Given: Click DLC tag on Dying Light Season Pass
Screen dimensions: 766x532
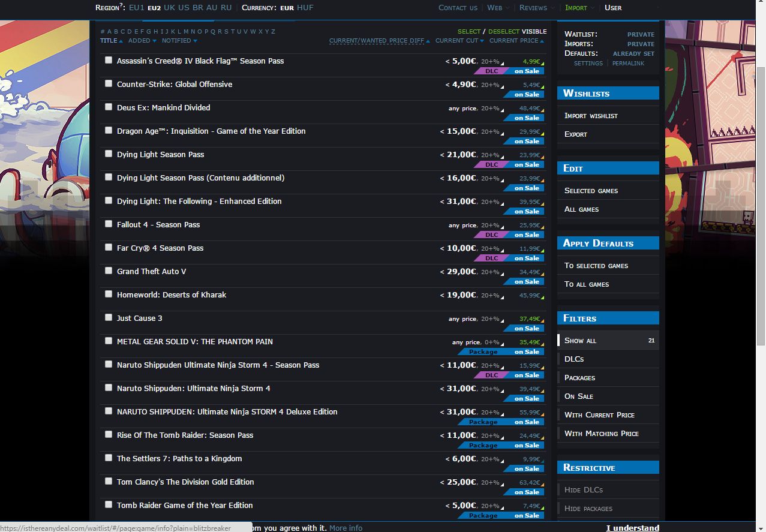Looking at the screenshot, I should pos(491,165).
